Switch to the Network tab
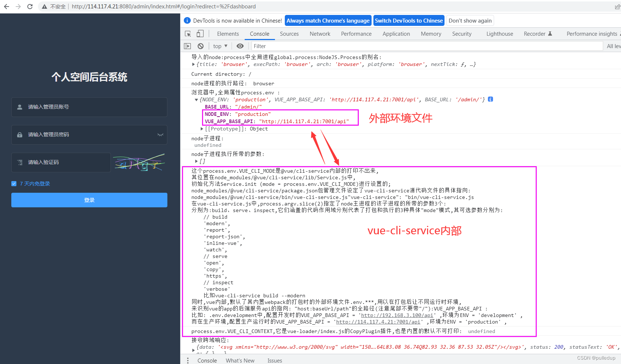 (x=320, y=34)
